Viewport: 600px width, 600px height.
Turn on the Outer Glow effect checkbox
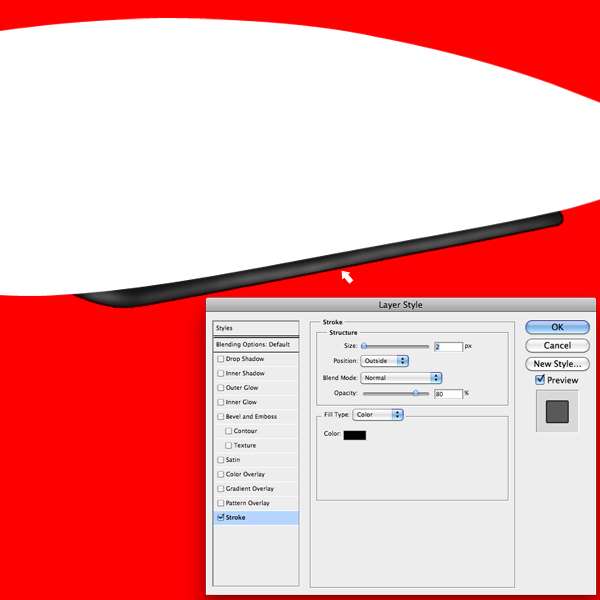click(221, 388)
